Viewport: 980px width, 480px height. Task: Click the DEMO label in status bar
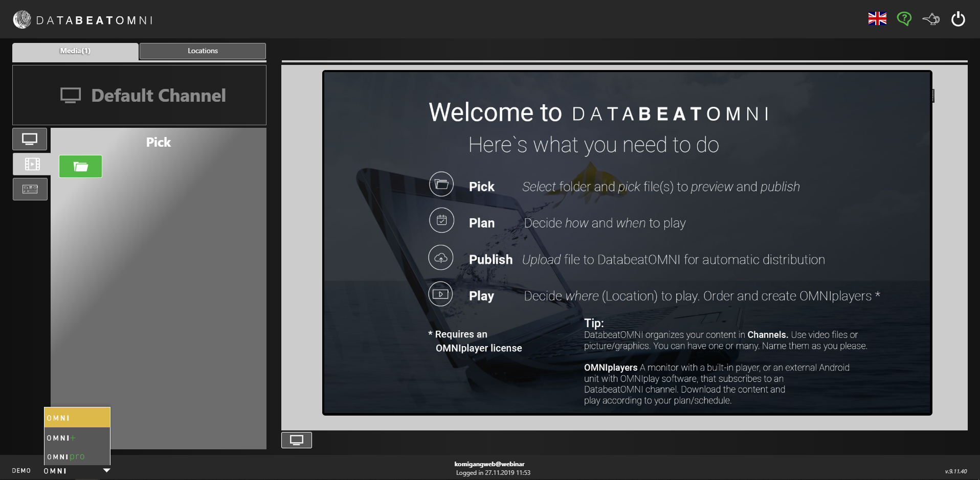pyautogui.click(x=21, y=471)
